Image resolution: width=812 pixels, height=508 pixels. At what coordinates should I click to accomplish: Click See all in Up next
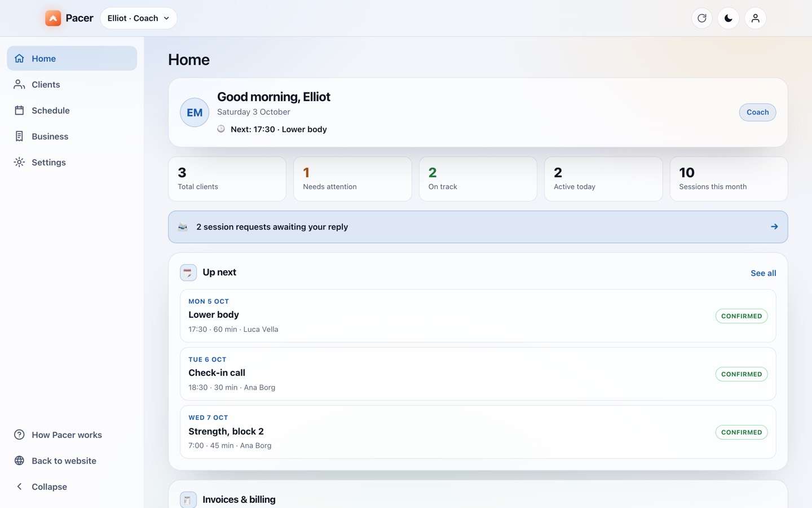pos(763,273)
